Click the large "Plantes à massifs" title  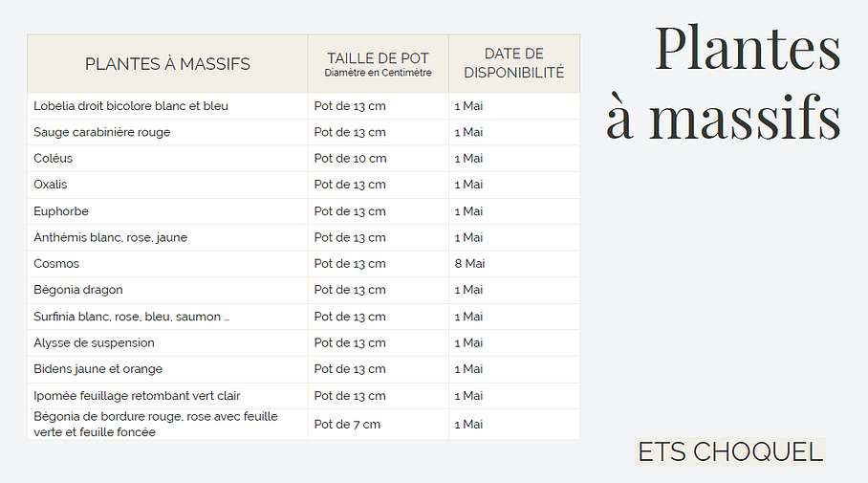coord(724,84)
